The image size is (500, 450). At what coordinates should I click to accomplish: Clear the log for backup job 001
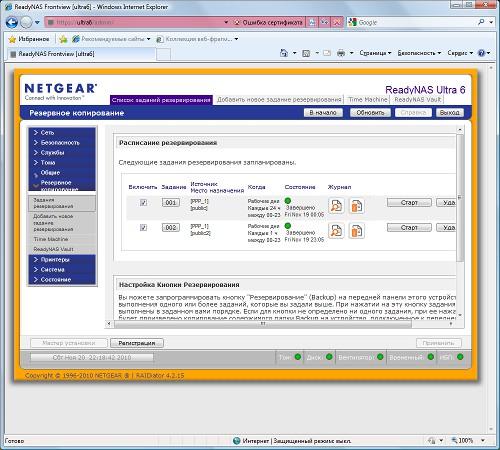pos(357,206)
